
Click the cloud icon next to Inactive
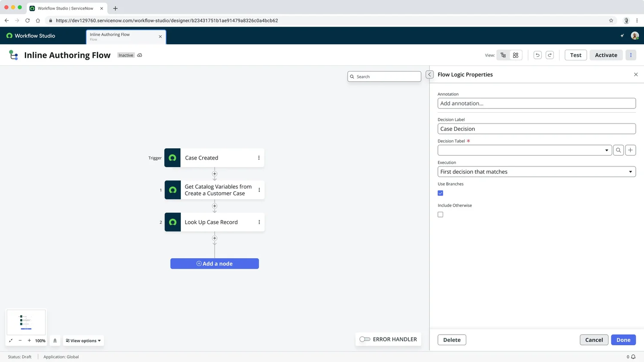point(140,55)
